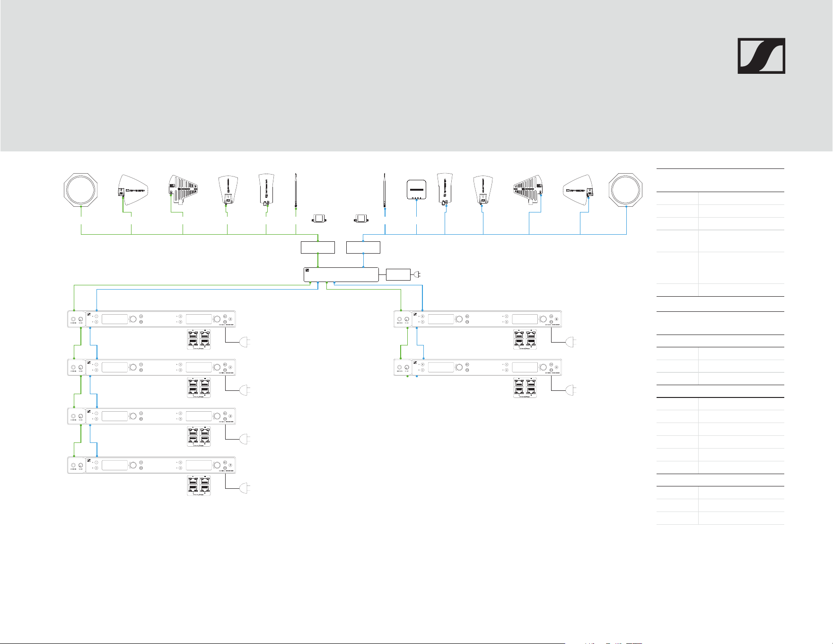Select the small inline amplifier nearest green rod antenna

[x=319, y=219]
